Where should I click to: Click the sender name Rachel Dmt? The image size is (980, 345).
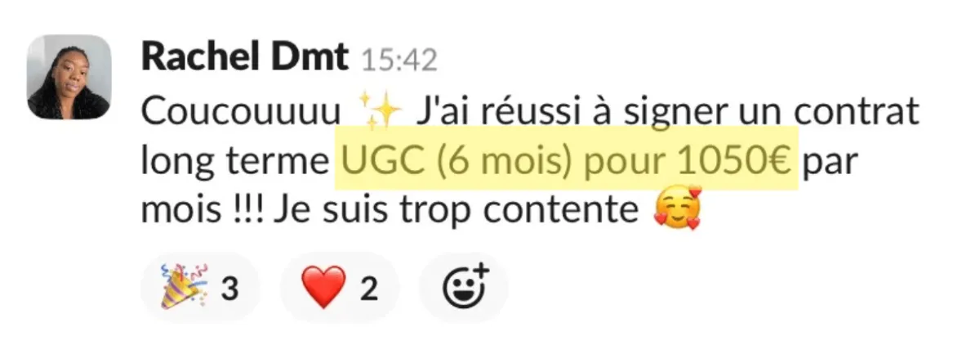244,59
